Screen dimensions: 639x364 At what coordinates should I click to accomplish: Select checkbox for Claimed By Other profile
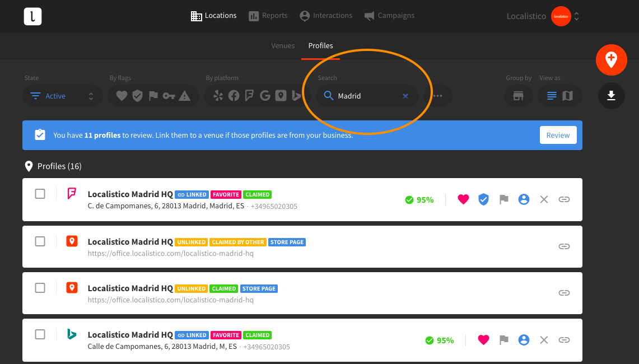click(40, 241)
